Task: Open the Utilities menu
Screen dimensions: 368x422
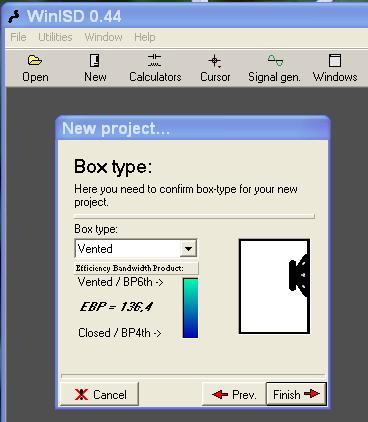Action: point(55,37)
